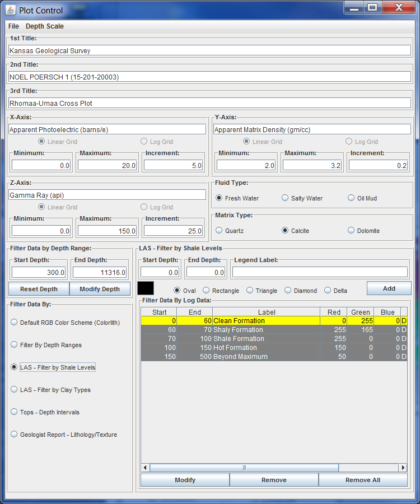Open the File menu
Image resolution: width=420 pixels, height=504 pixels.
click(13, 26)
